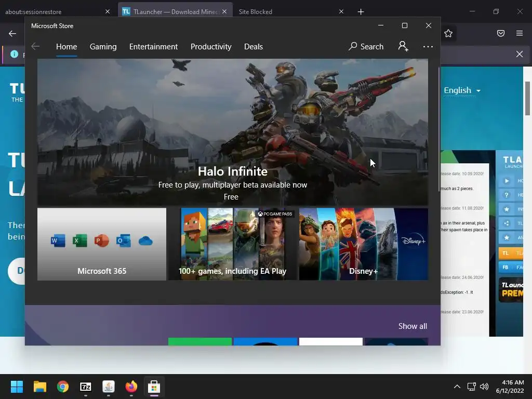Click the question mark icon in TLauncher sidebar
532x399 pixels.
(507, 195)
